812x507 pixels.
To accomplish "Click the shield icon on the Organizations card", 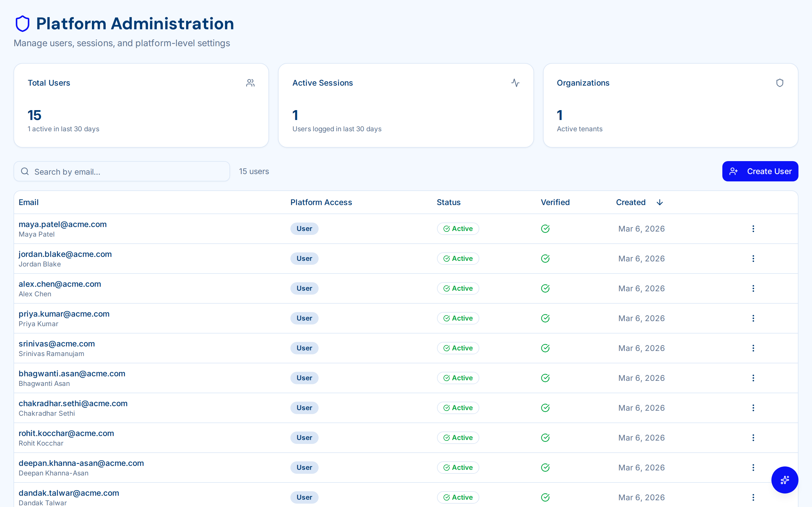I will coord(780,83).
